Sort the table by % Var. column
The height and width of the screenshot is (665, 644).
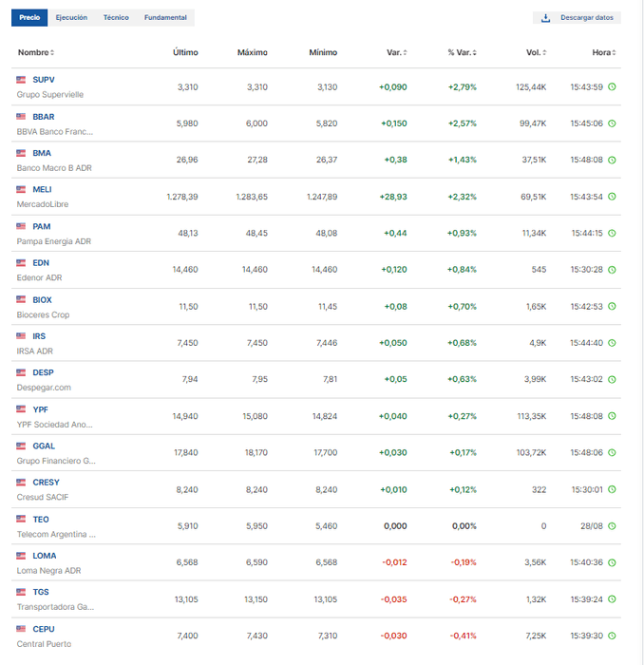tap(462, 52)
